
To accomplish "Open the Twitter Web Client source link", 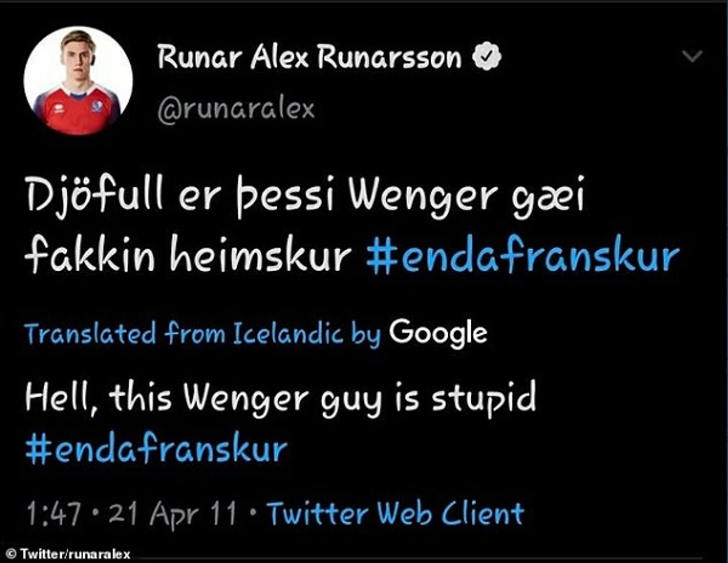I will (395, 513).
